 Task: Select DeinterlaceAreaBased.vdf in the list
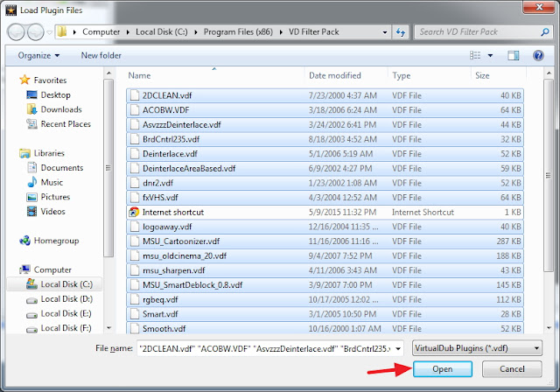325,168
